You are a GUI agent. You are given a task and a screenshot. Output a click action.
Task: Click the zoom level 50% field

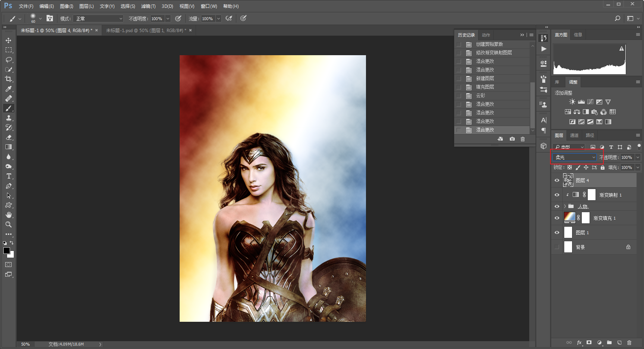click(25, 344)
